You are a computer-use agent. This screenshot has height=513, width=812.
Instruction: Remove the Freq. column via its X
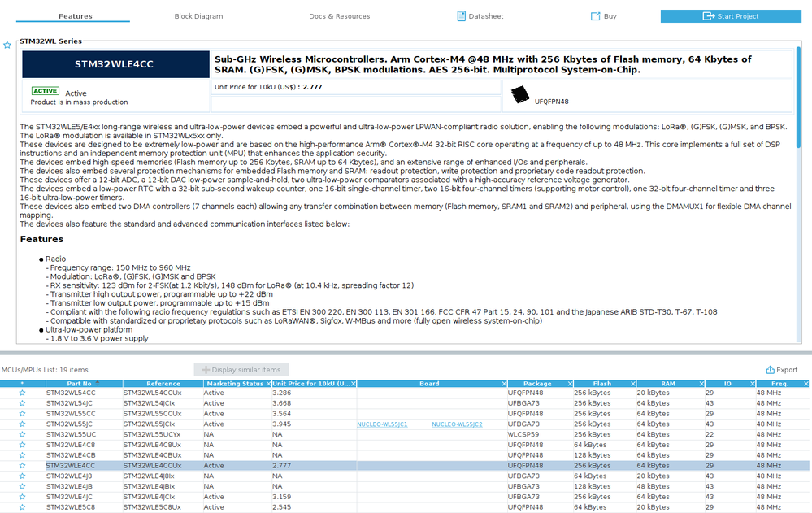[x=805, y=384]
